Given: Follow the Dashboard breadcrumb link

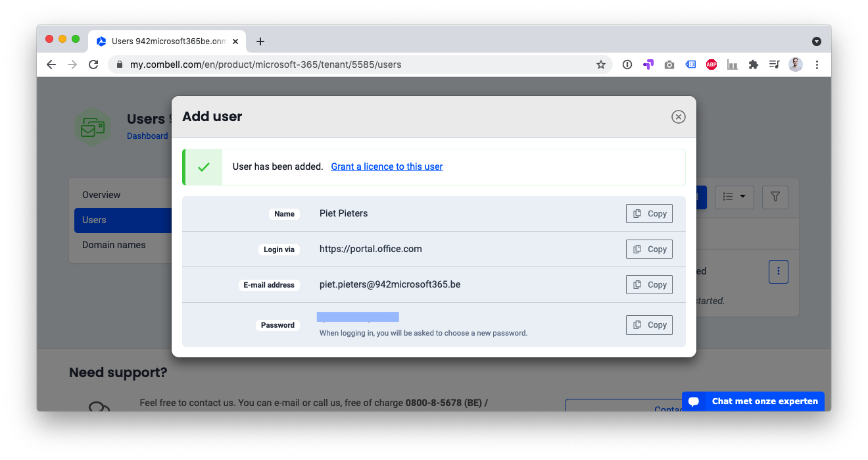Looking at the screenshot, I should pos(147,136).
